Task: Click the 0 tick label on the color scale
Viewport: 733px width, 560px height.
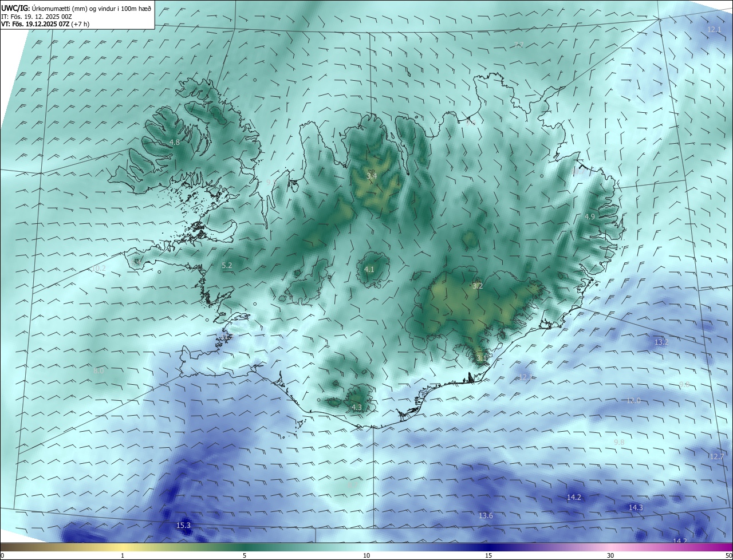Action: coord(2,555)
